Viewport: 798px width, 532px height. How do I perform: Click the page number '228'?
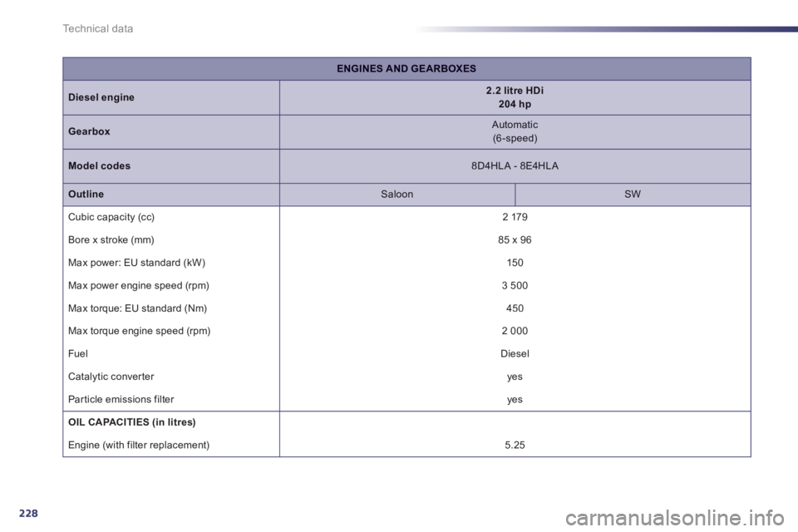click(28, 513)
